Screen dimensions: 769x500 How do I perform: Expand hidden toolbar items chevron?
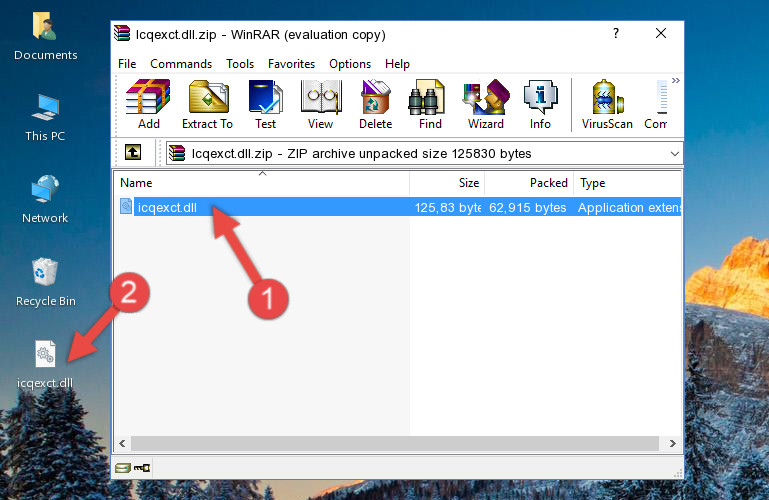[676, 80]
